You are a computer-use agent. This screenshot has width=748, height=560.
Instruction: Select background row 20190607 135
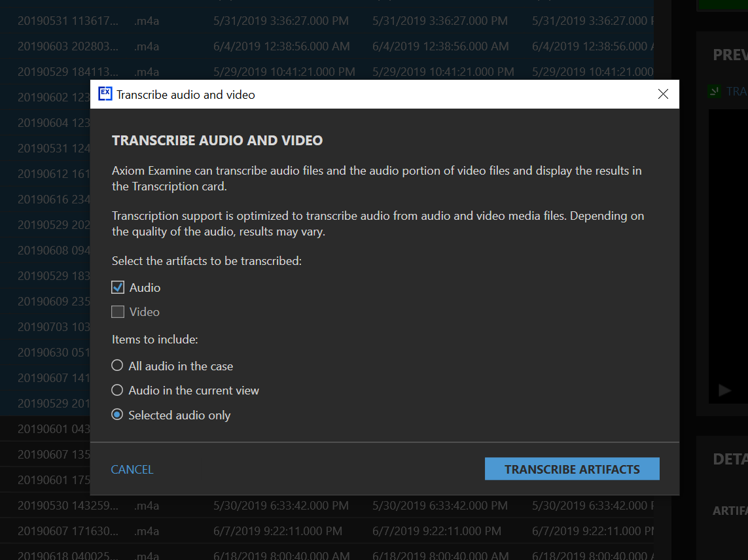click(45, 454)
